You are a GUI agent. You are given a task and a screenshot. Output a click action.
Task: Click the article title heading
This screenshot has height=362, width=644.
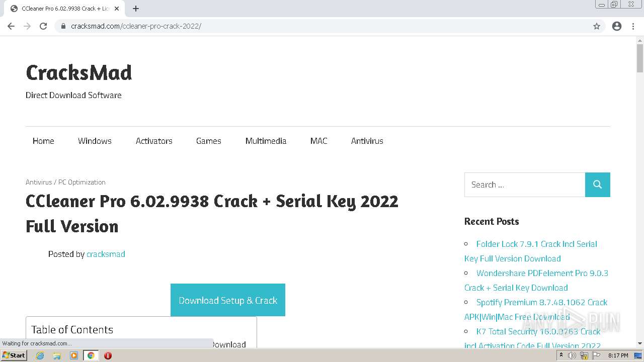212,213
